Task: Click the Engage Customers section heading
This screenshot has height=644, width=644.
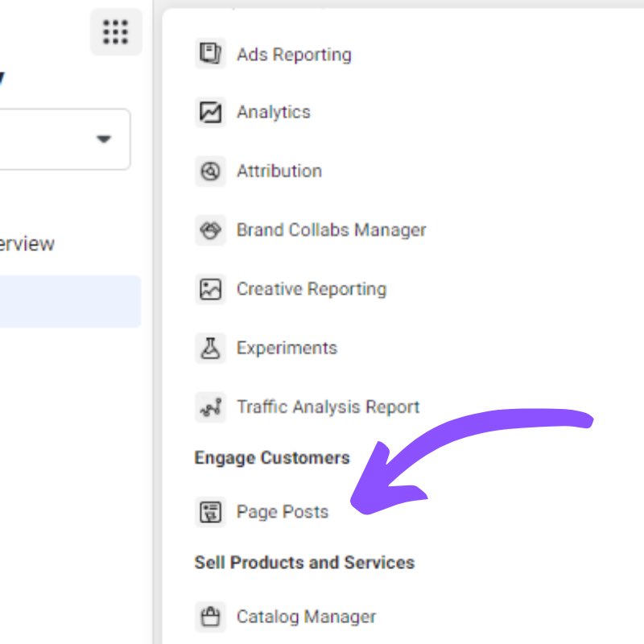Action: (272, 458)
